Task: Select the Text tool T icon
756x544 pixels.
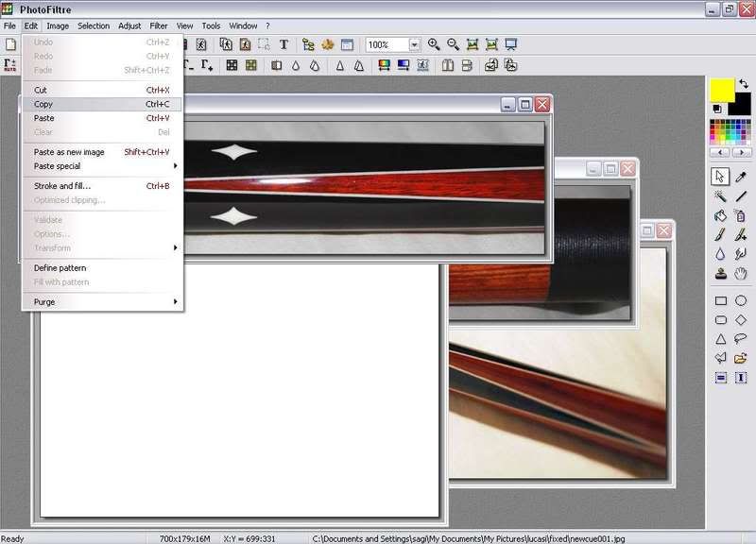Action: pos(283,44)
